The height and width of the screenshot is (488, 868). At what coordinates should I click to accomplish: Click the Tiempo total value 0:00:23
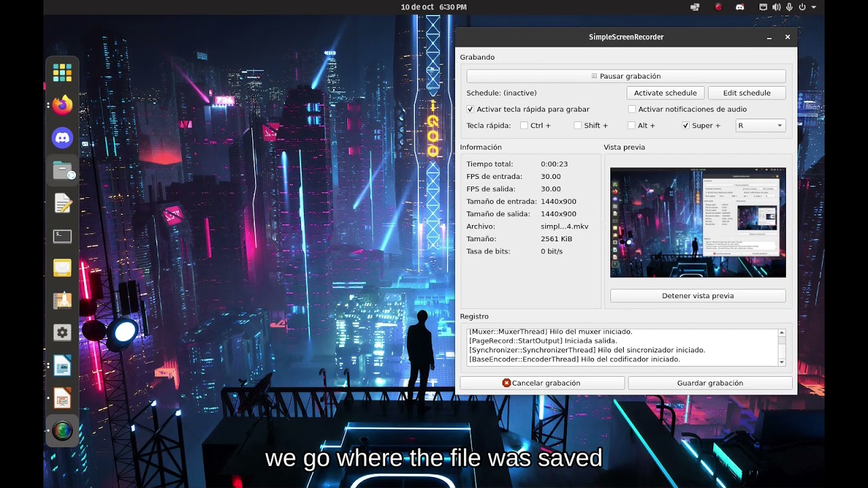click(554, 164)
